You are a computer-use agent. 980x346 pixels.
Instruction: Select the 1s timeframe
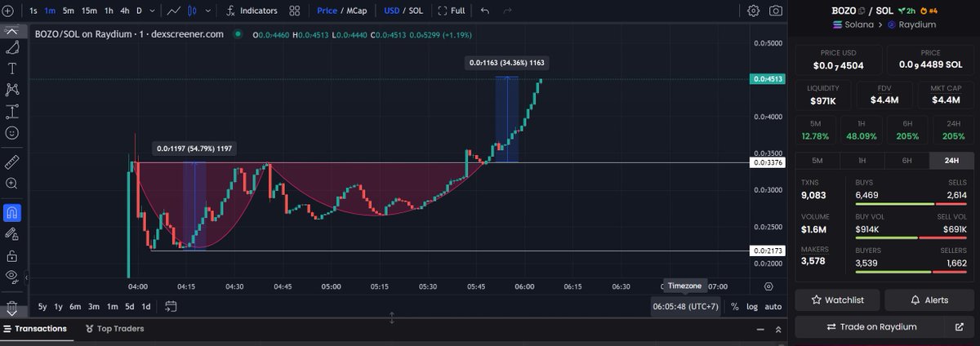[33, 11]
